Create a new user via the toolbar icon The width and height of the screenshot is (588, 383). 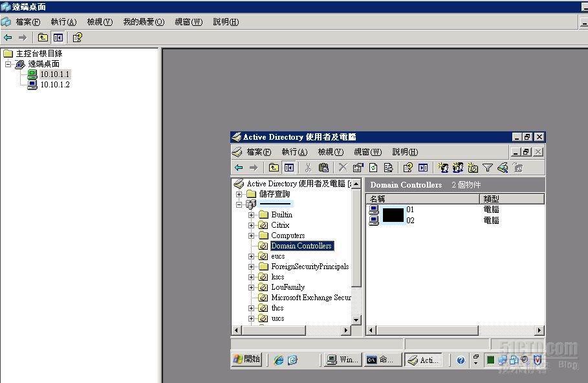point(443,168)
